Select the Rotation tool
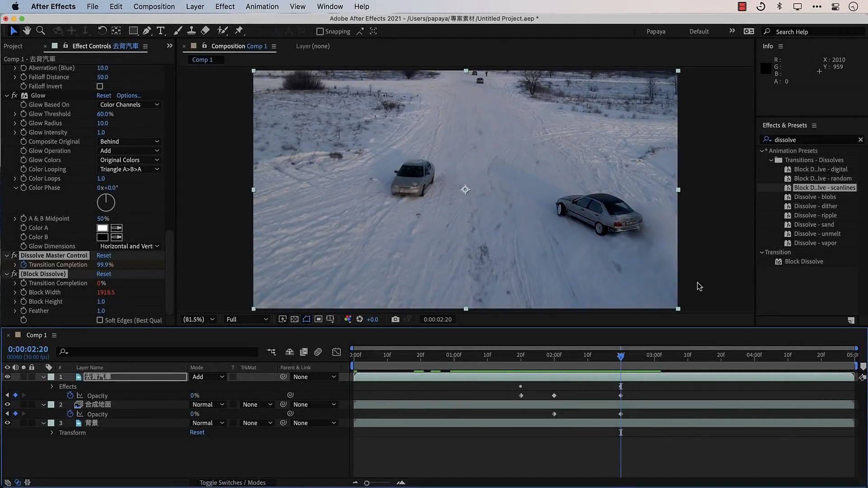This screenshot has width=868, height=488. (102, 31)
